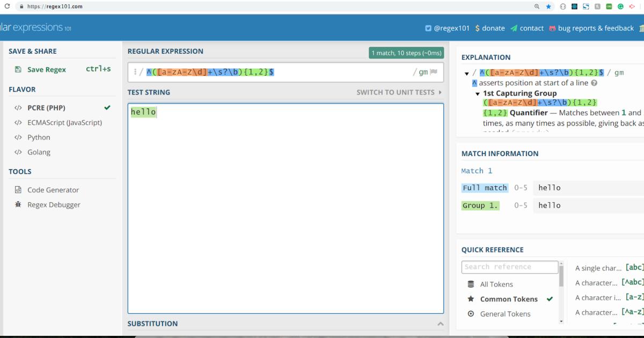Click the code brackets icon beside Python
Image resolution: width=644 pixels, height=338 pixels.
(x=18, y=137)
